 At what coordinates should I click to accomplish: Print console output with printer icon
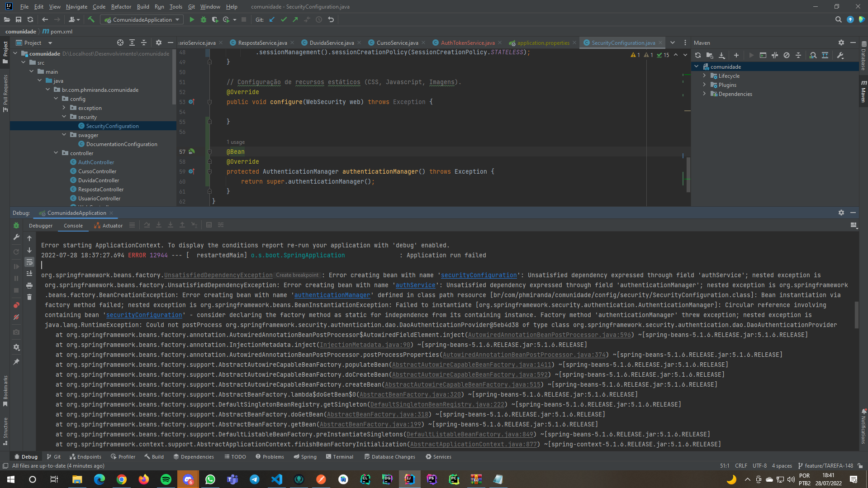29,285
